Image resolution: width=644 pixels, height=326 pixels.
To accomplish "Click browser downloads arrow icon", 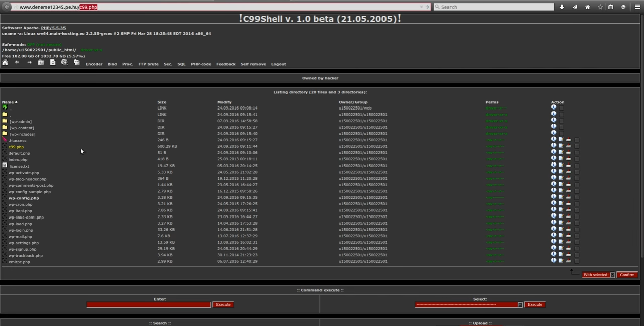I will [562, 7].
